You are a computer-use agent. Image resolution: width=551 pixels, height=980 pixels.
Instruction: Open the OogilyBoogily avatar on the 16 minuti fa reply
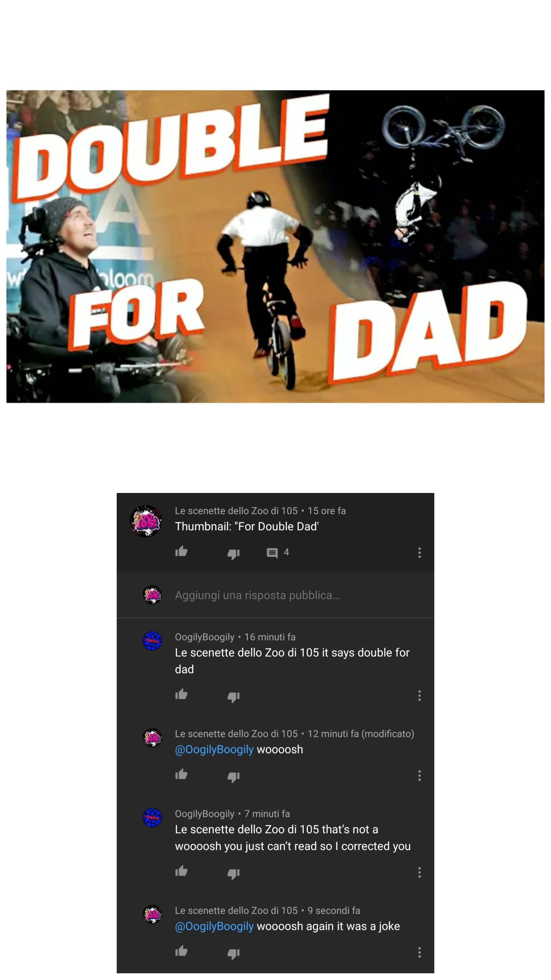point(152,641)
